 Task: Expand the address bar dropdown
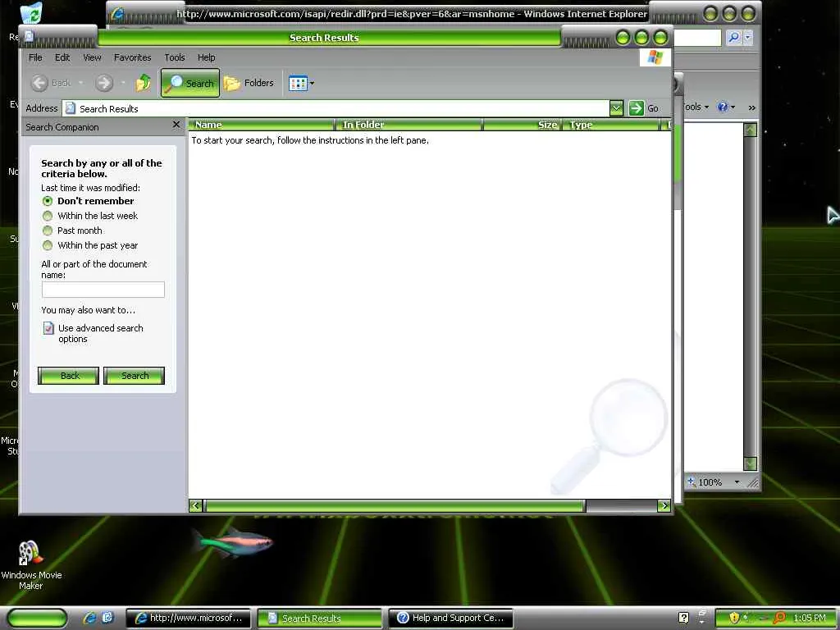pyautogui.click(x=617, y=108)
